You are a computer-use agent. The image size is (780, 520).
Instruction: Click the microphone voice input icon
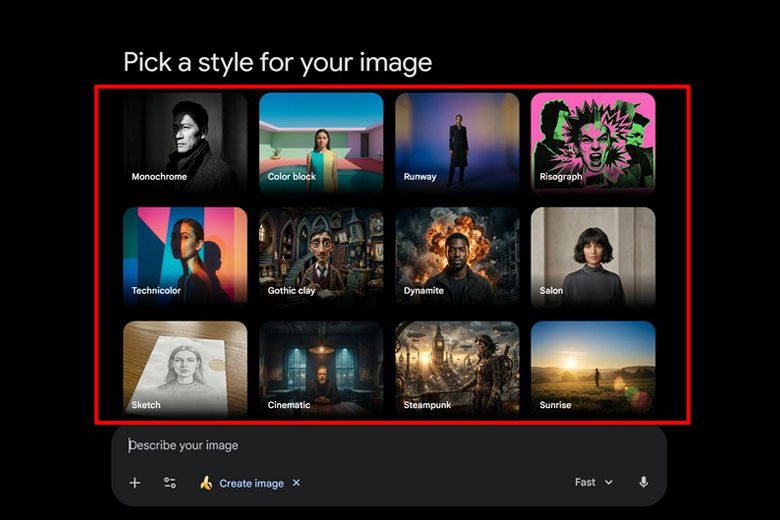coord(643,482)
